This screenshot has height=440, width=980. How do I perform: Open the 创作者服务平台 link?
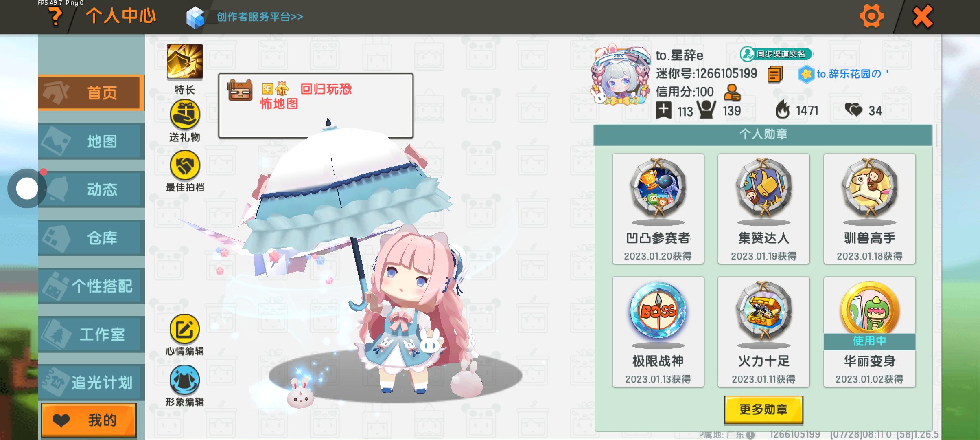click(260, 17)
